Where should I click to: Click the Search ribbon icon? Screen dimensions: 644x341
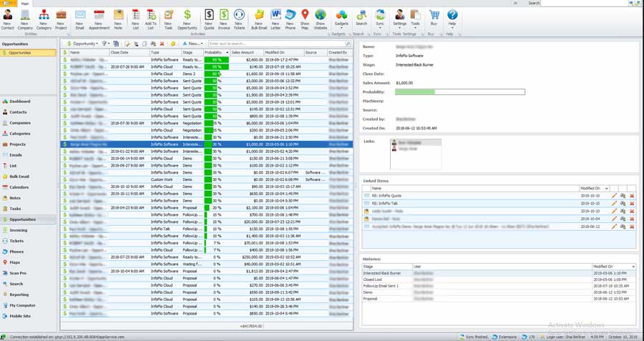361,19
